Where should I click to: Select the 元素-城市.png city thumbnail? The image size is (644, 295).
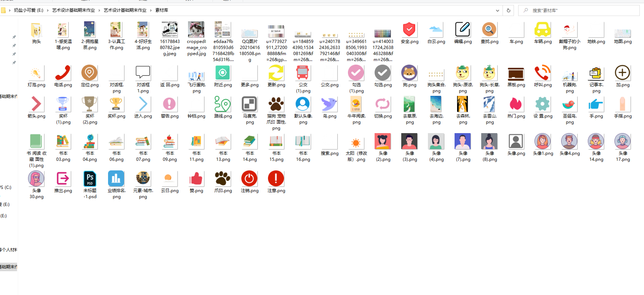click(143, 179)
